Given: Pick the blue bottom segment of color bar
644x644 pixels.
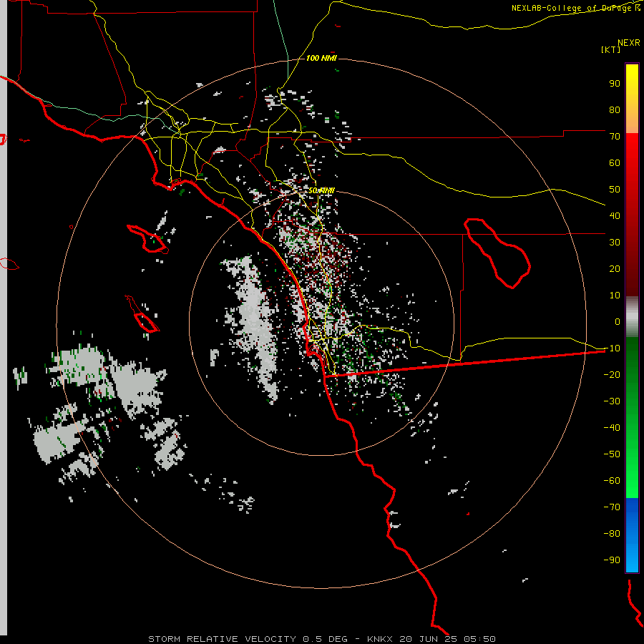Looking at the screenshot, I should coord(632,535).
